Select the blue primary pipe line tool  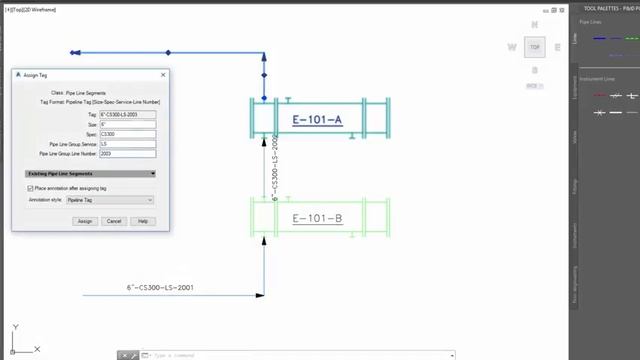[x=599, y=38]
